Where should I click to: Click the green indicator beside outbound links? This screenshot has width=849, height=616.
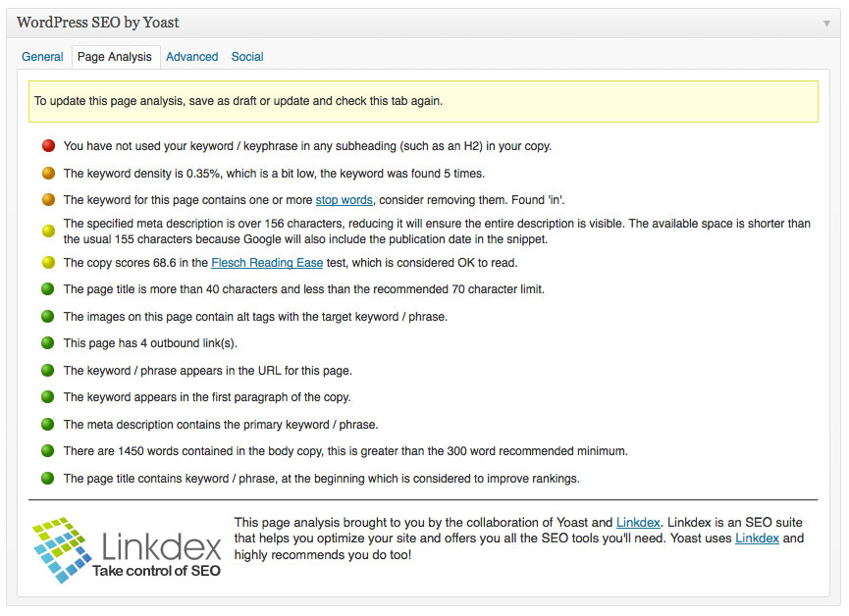(48, 343)
